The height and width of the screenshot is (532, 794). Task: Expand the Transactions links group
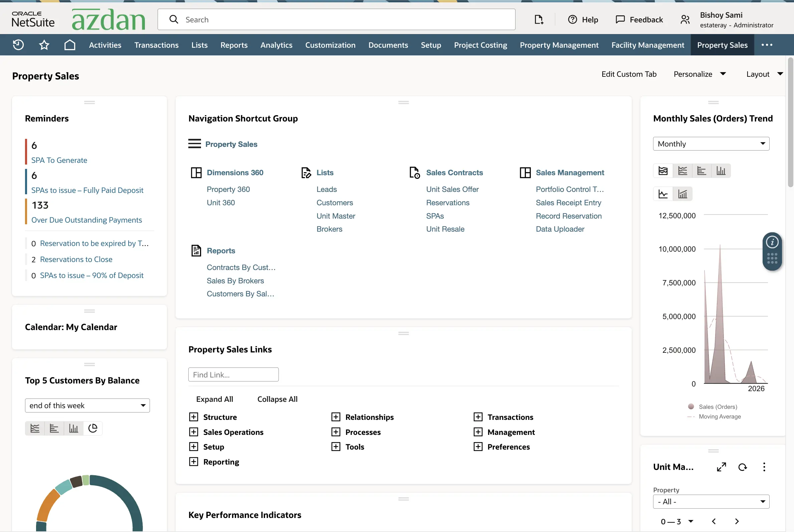click(x=478, y=417)
